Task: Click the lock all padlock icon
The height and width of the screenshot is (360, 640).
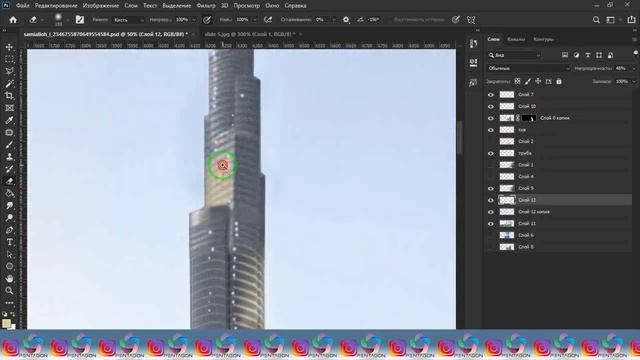Action: 559,81
